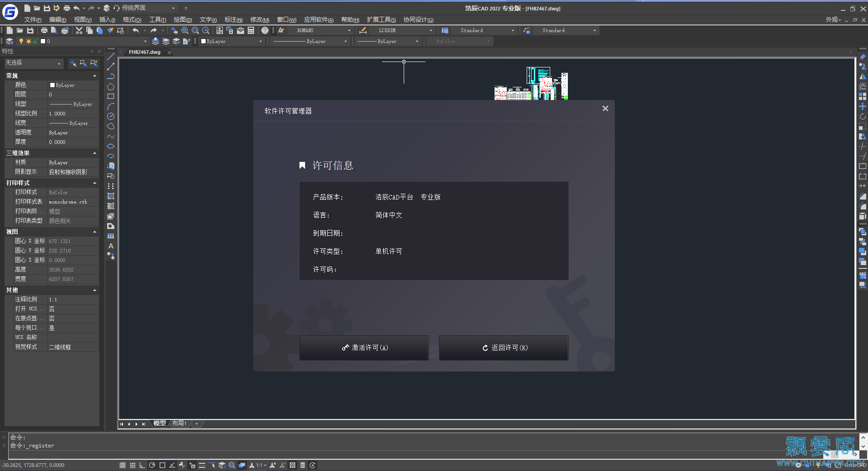
Task: Click the Match Properties brush icon
Action: [x=110, y=30]
